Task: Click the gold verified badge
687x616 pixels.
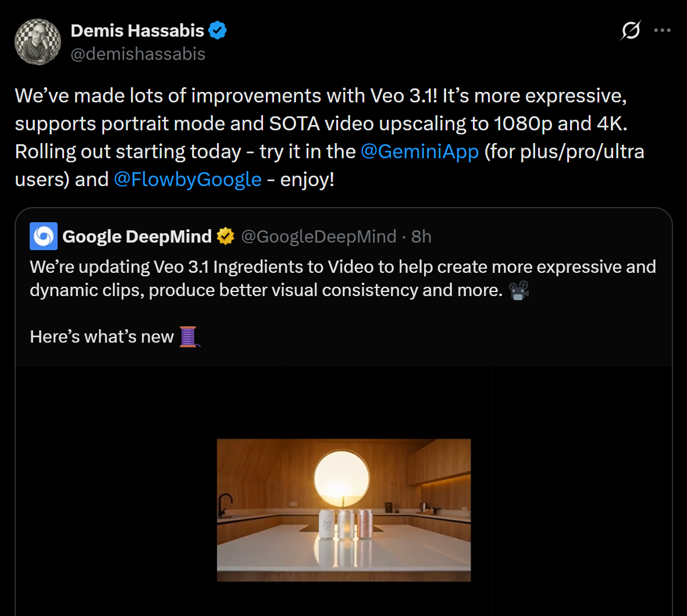Action: click(226, 236)
